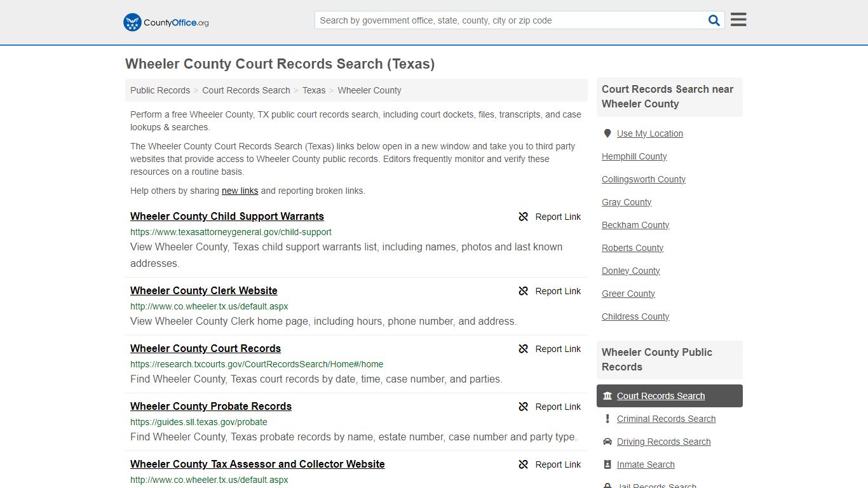Click the magnifying glass search icon
The height and width of the screenshot is (488, 868).
[714, 20]
